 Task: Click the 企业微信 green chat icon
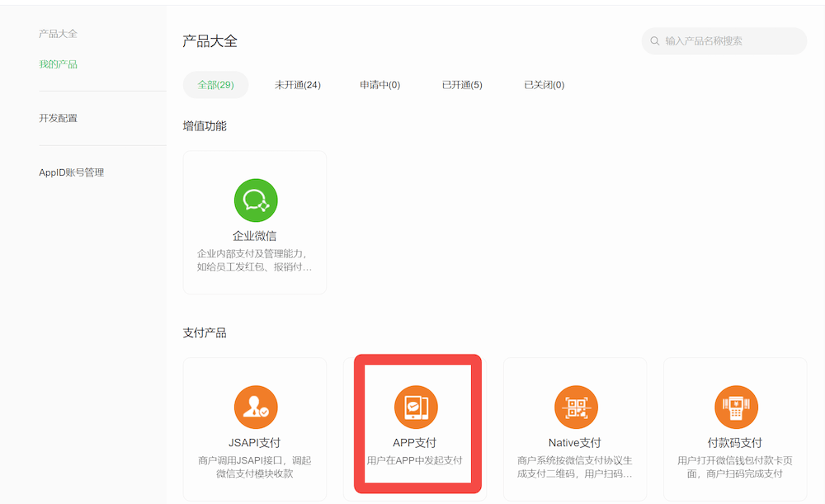255,200
